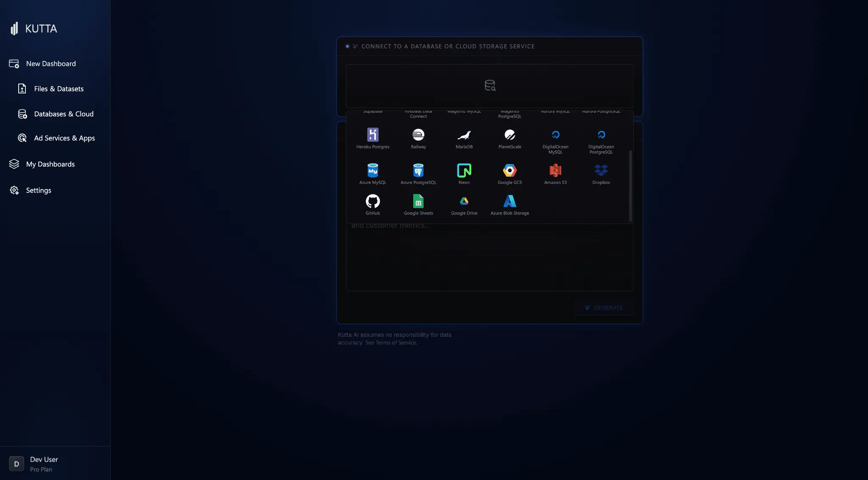Click the Pro Plan label

41,469
